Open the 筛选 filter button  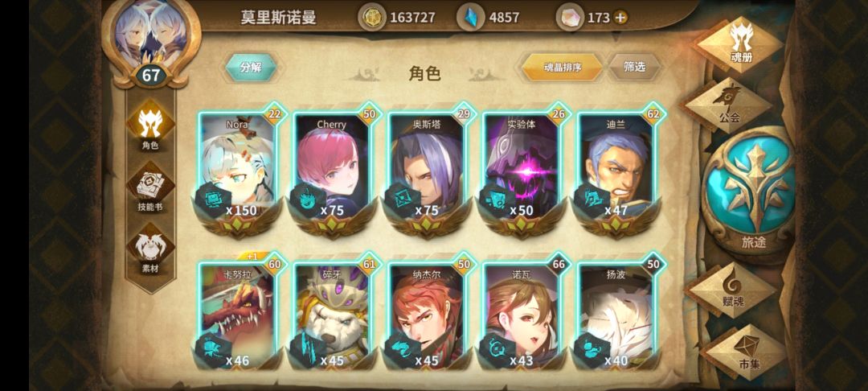click(634, 67)
